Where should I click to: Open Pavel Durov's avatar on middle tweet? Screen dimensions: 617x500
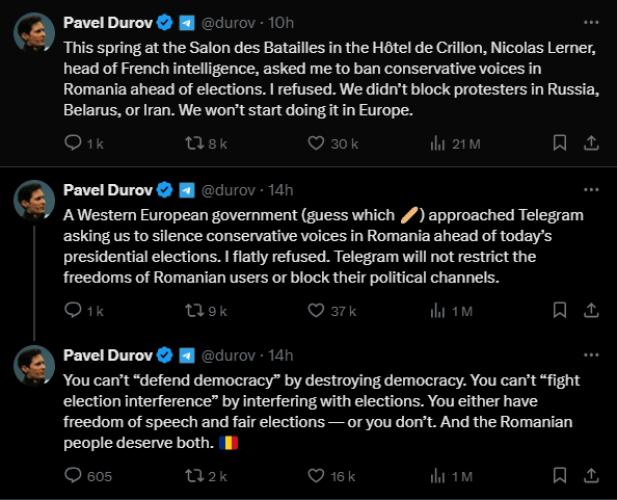point(34,200)
